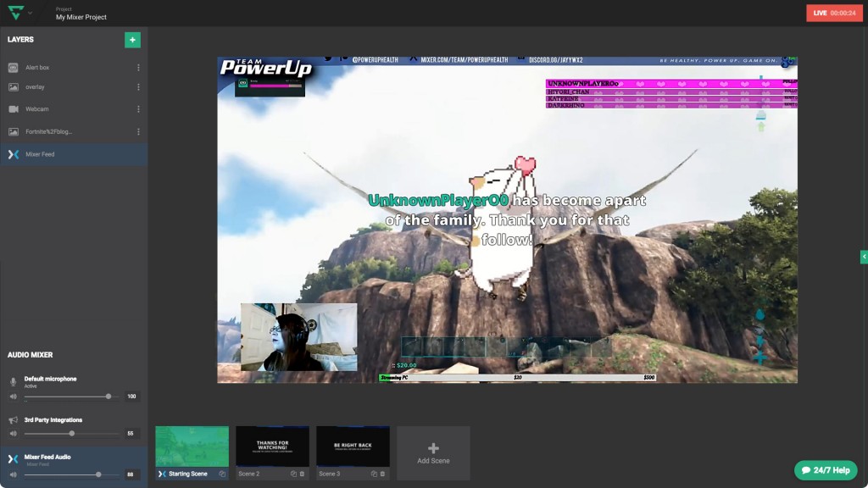Viewport: 868px width, 488px height.
Task: Duplicate Scene 2
Action: click(293, 474)
